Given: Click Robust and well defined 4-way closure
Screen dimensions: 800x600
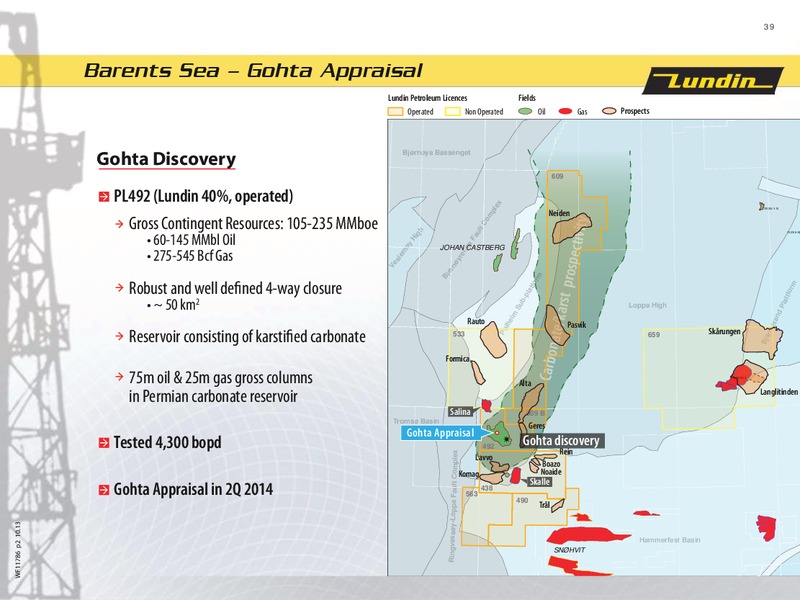Looking at the screenshot, I should (235, 288).
